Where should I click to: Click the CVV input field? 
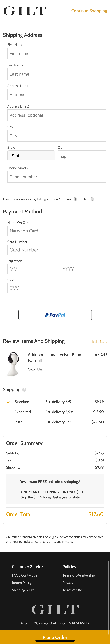coord(16,288)
